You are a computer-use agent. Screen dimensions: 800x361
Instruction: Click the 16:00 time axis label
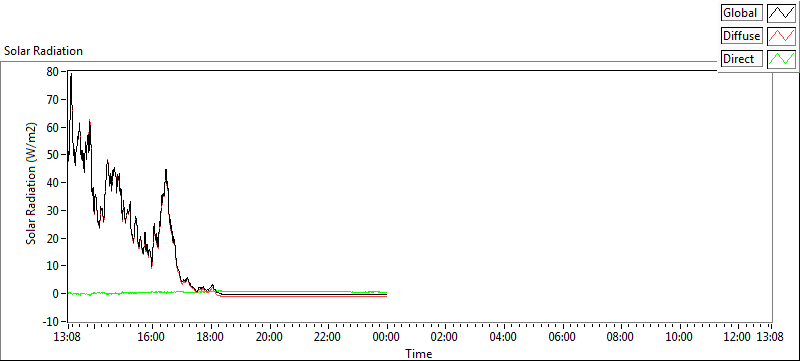pos(152,337)
